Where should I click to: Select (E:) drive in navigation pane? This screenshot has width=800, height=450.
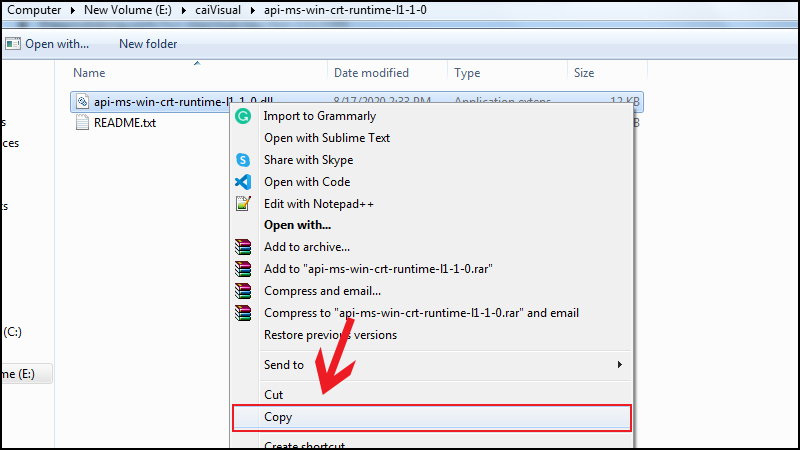click(x=18, y=374)
